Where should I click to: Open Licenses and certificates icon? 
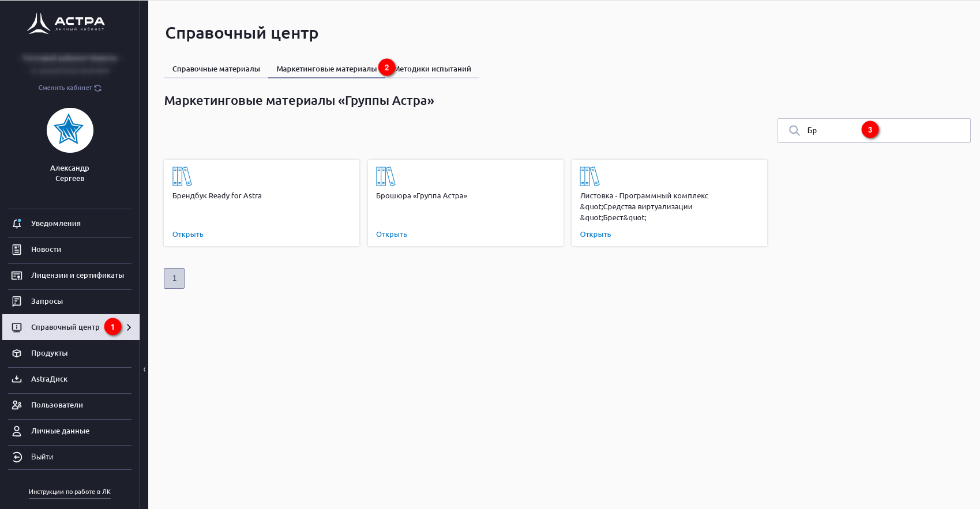pos(17,276)
